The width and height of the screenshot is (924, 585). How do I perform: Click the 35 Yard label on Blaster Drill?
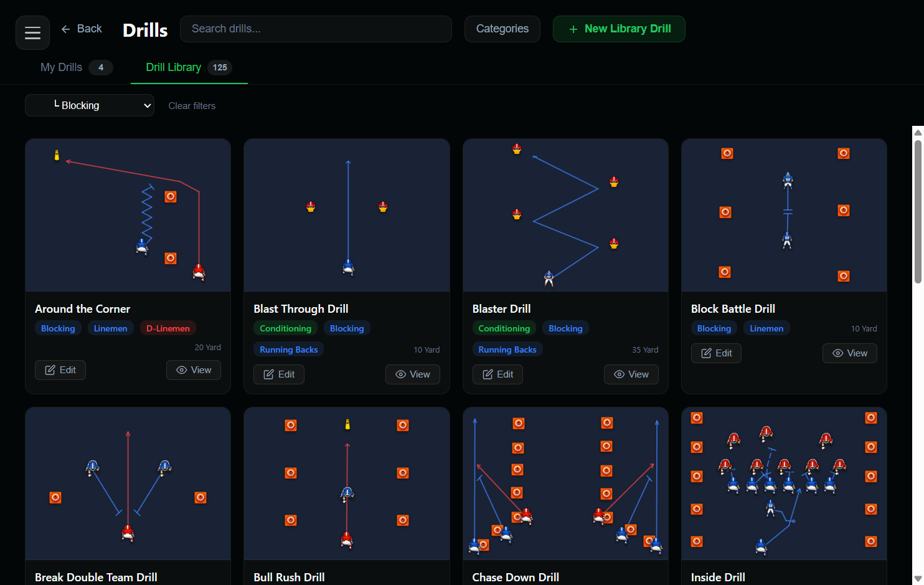(x=645, y=350)
